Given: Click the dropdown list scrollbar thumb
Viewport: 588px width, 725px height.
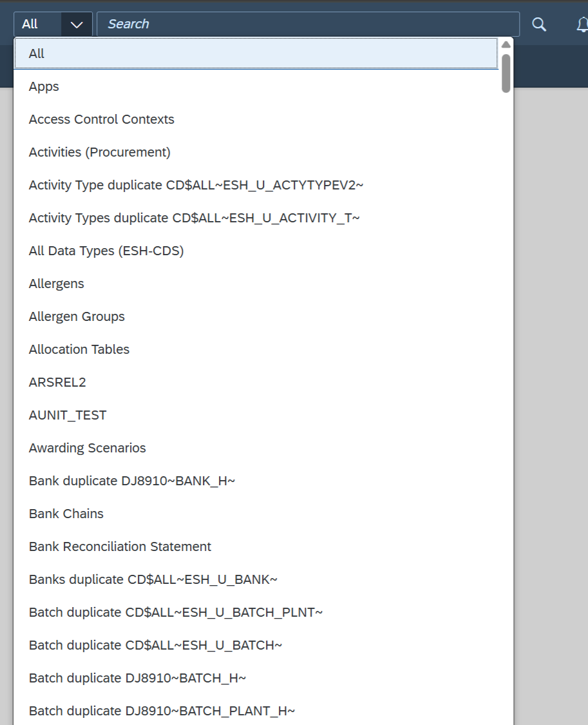Looking at the screenshot, I should (x=506, y=73).
